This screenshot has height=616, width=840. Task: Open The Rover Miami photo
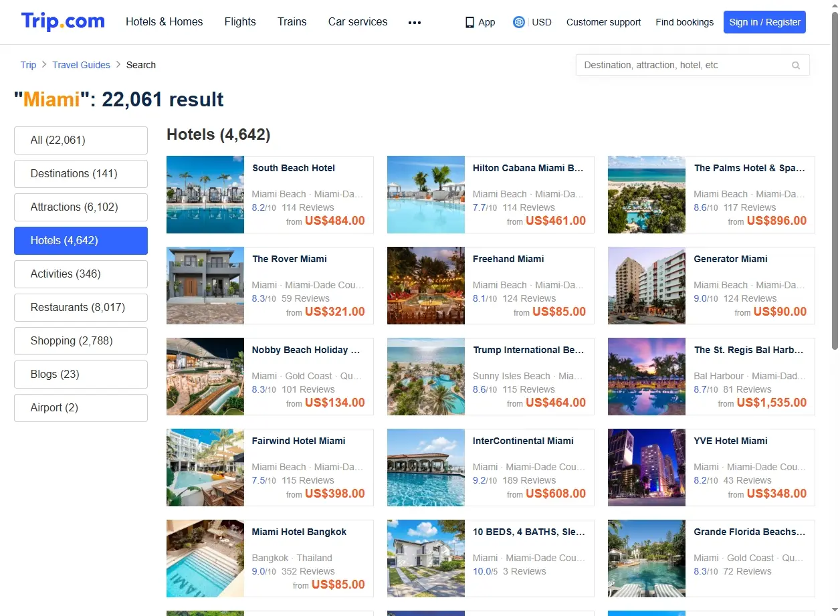click(x=205, y=286)
